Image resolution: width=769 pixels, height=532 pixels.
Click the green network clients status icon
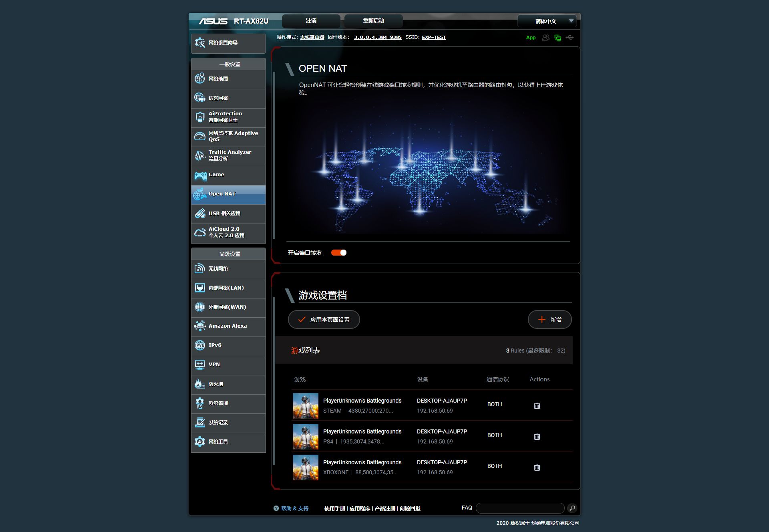pos(558,38)
